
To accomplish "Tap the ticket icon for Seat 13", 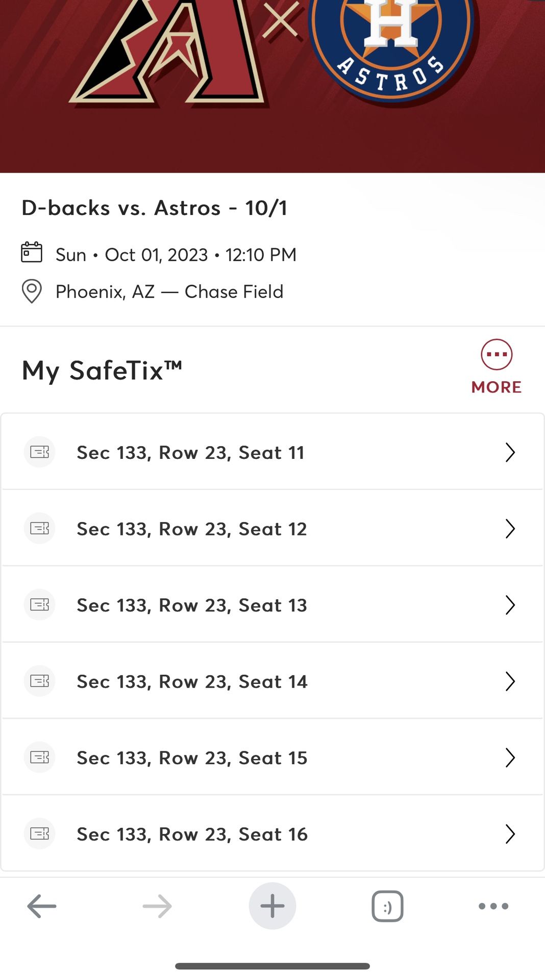I will tap(39, 605).
